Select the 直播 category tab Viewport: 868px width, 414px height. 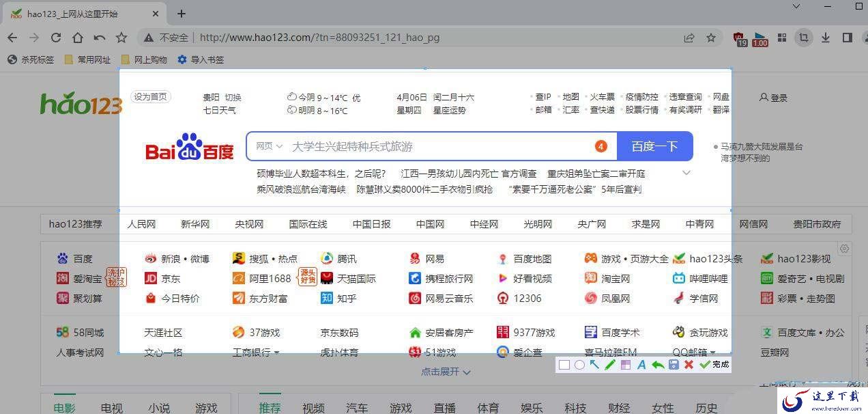(x=444, y=407)
